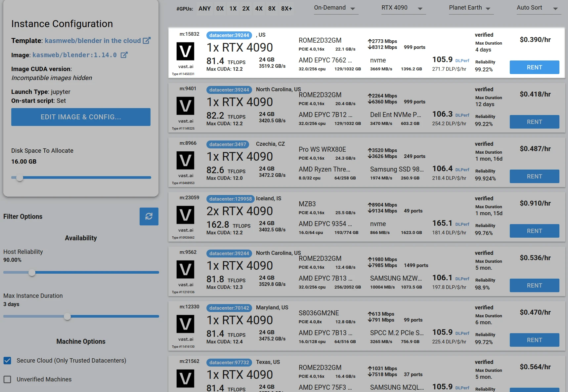Open external link icon beside kasmweb/blender template
The width and height of the screenshot is (568, 392).
(147, 40)
